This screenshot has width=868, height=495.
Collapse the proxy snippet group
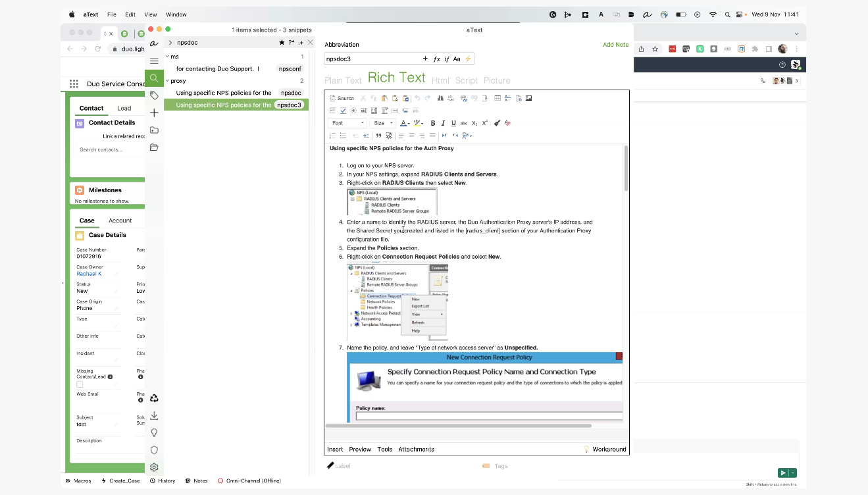pyautogui.click(x=167, y=81)
